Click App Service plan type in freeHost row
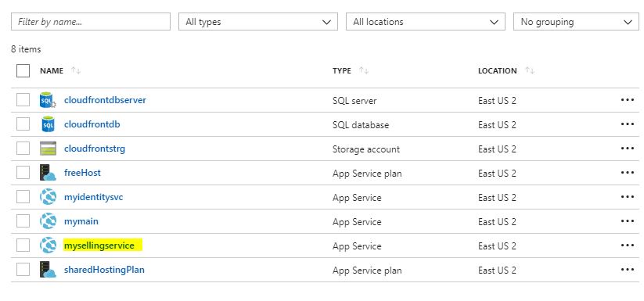Screen dimensions: 644x301 pyautogui.click(x=367, y=174)
